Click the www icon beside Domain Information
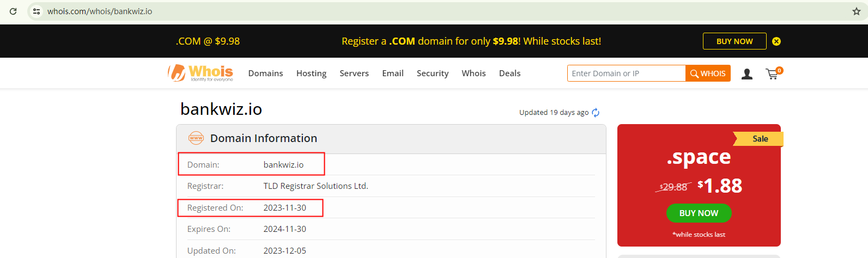The image size is (868, 258). 196,138
